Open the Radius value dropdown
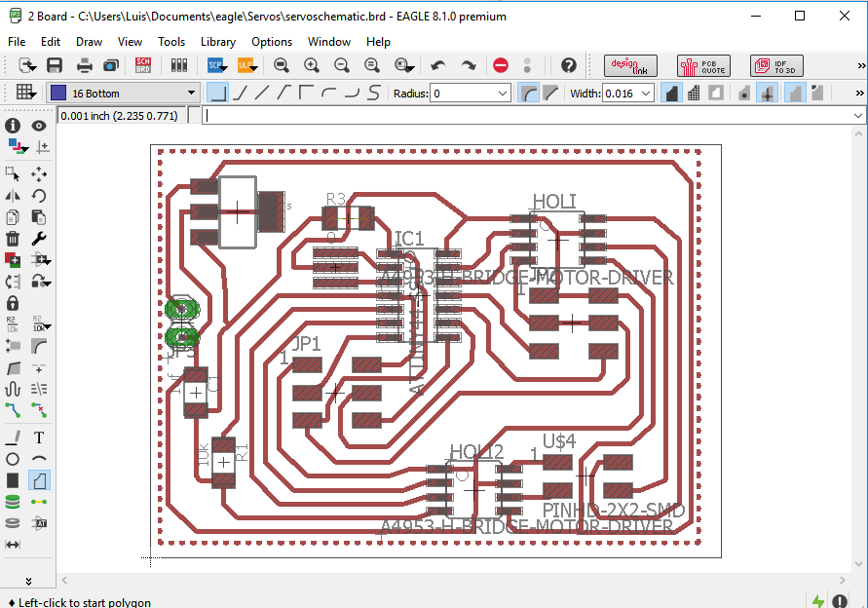 [502, 94]
